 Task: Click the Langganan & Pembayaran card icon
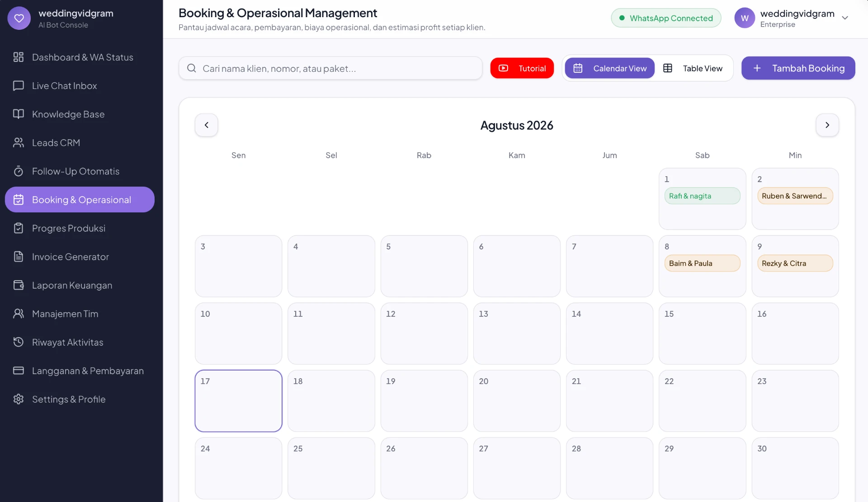[19, 370]
